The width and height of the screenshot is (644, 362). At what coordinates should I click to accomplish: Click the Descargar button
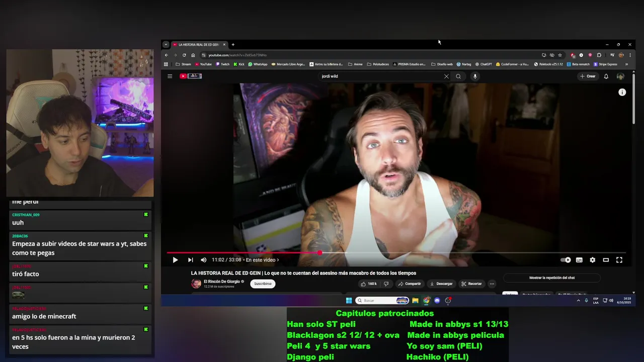pos(441,284)
